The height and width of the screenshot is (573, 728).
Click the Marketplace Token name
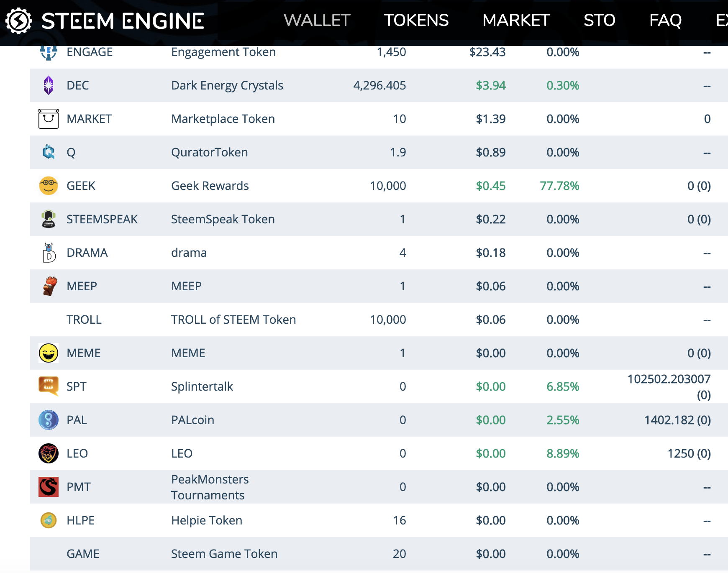coord(223,119)
